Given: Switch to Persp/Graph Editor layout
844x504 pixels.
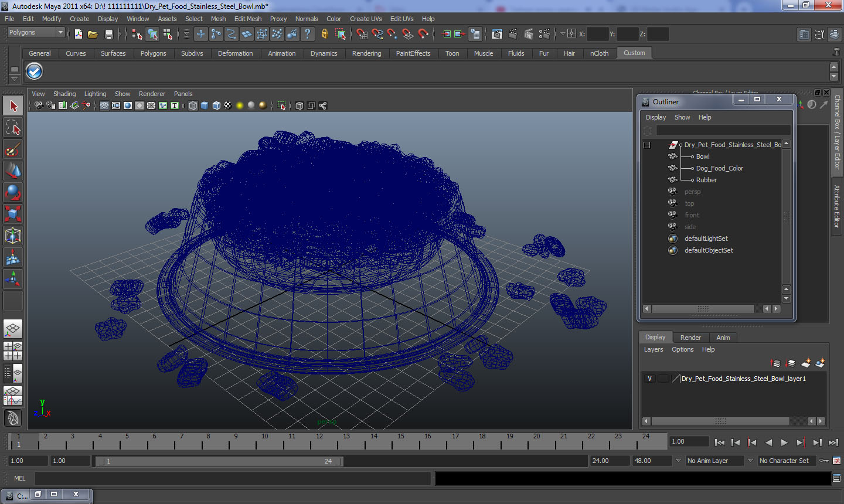Looking at the screenshot, I should click(x=13, y=395).
